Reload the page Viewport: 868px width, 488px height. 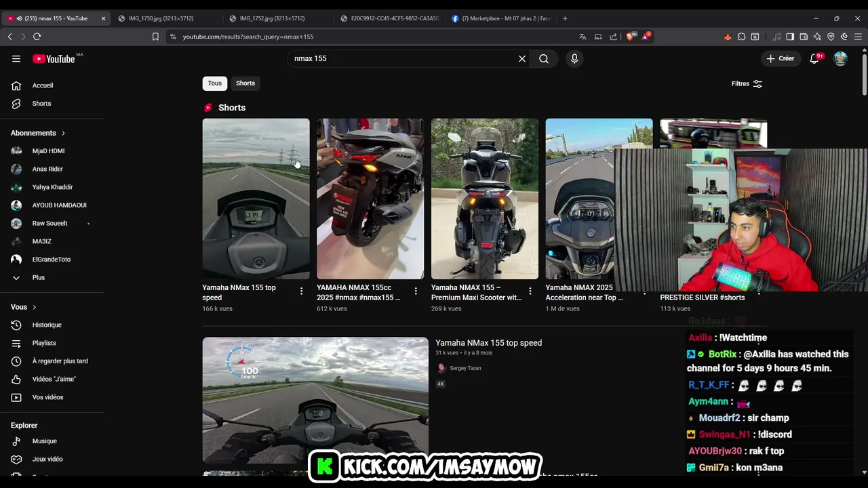click(x=37, y=37)
